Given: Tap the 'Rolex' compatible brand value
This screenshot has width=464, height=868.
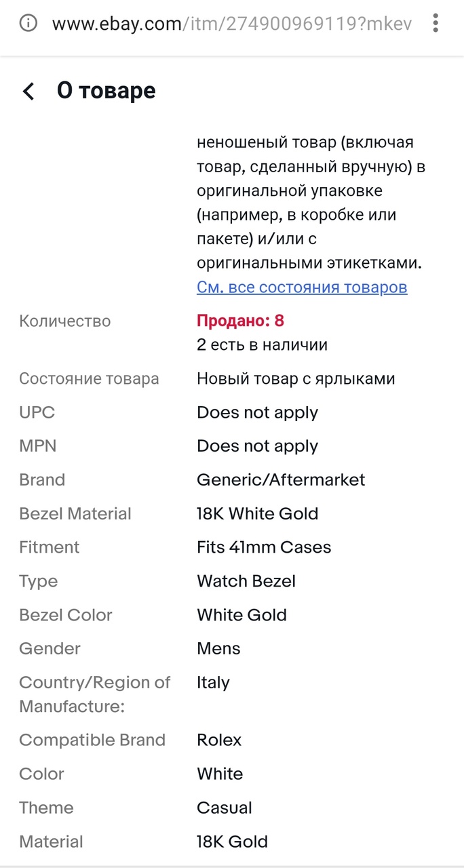Looking at the screenshot, I should click(x=219, y=740).
